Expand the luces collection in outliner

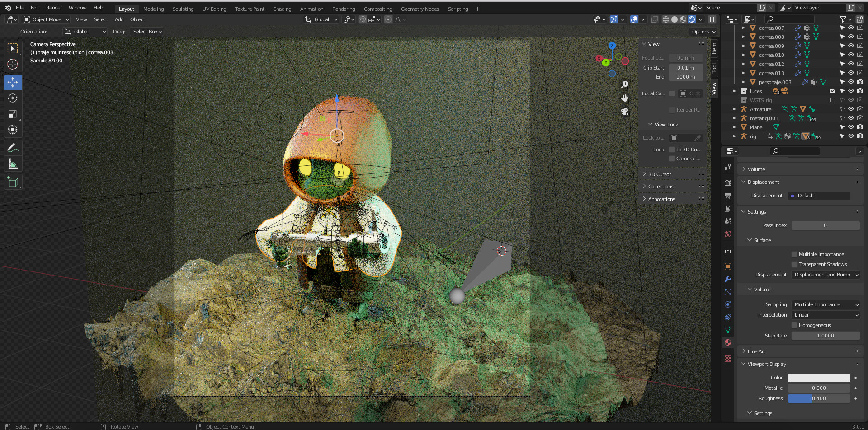coord(735,91)
